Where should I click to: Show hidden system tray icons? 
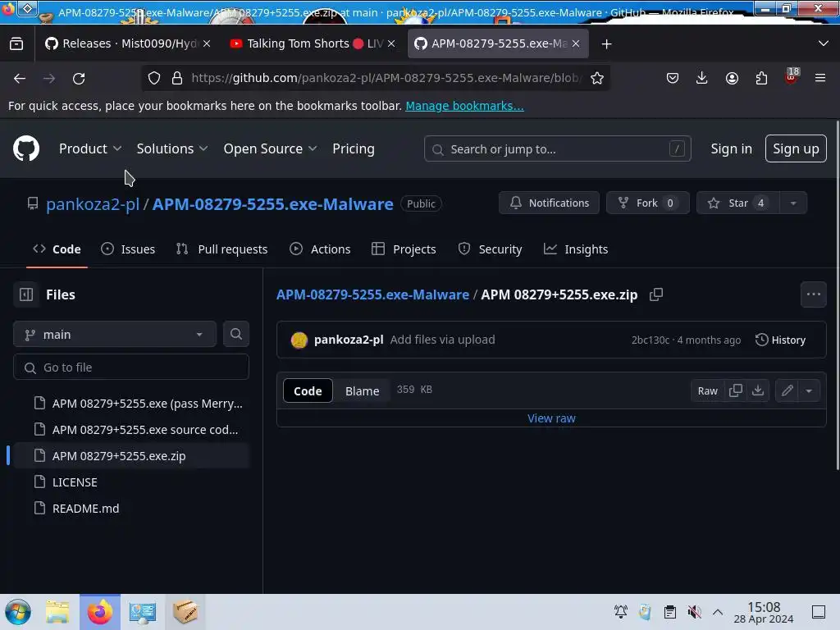click(x=718, y=612)
